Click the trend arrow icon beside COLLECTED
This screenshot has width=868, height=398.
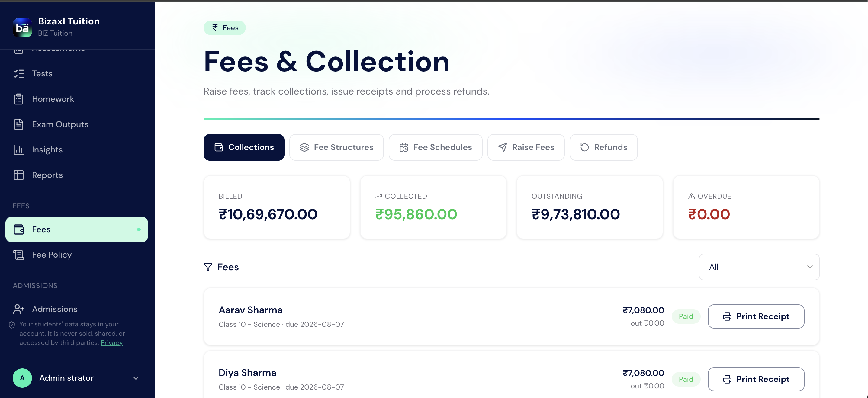pos(378,196)
